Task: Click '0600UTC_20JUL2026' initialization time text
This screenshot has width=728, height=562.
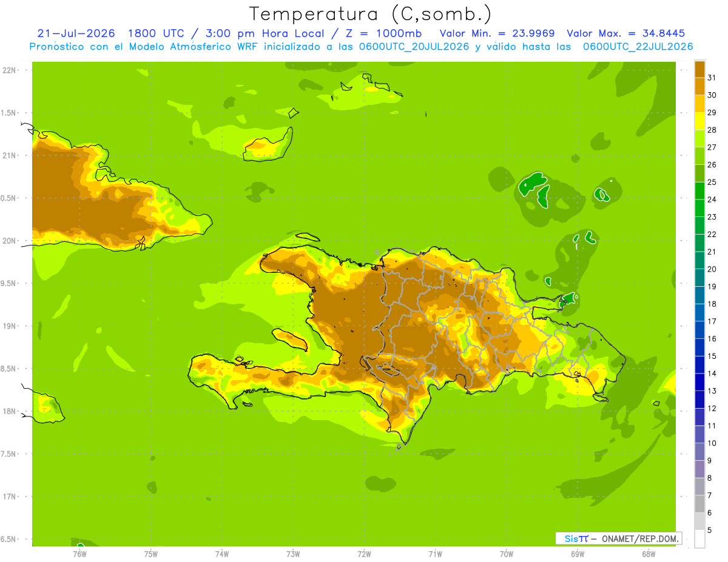Action: tap(413, 47)
